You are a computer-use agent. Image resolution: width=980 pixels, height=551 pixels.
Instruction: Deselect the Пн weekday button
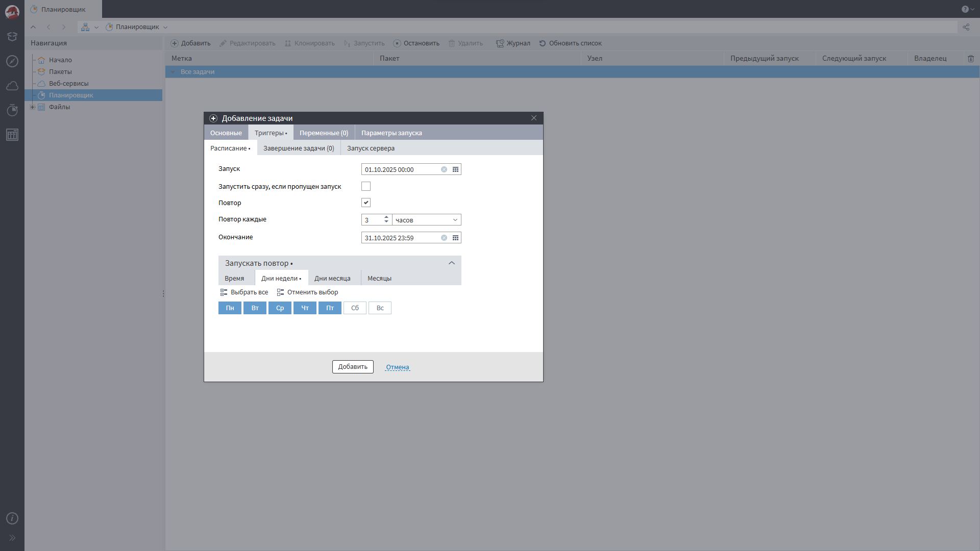[x=230, y=308]
